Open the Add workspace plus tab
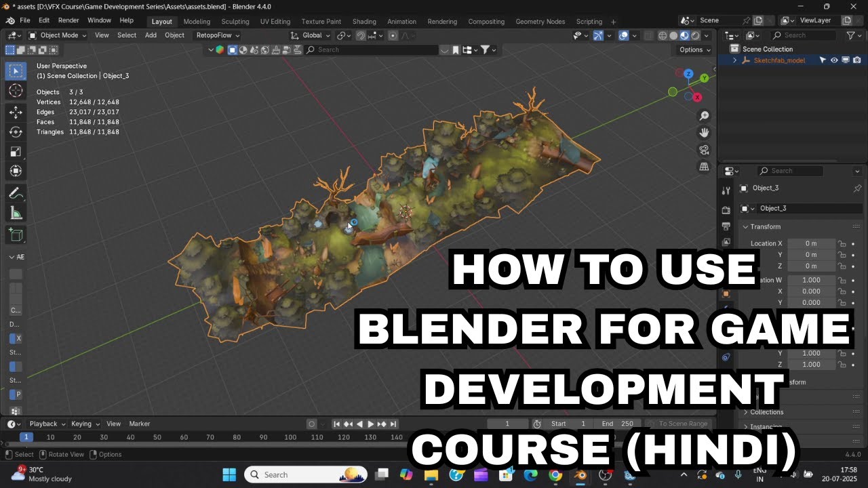 click(614, 22)
